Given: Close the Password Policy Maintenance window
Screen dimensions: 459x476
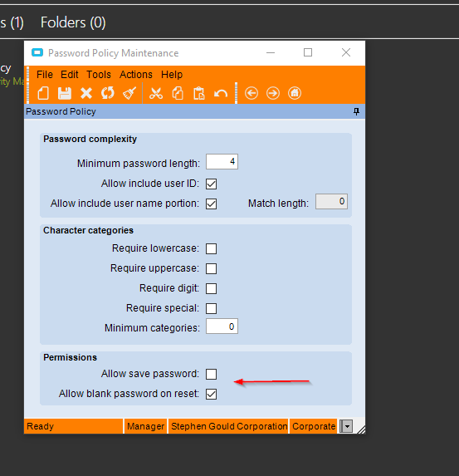Looking at the screenshot, I should pos(346,52).
